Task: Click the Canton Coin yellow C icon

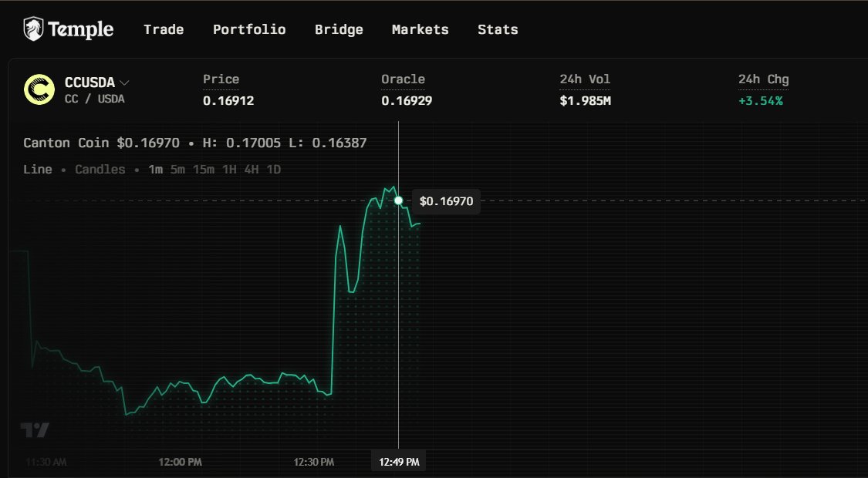Action: click(x=39, y=89)
